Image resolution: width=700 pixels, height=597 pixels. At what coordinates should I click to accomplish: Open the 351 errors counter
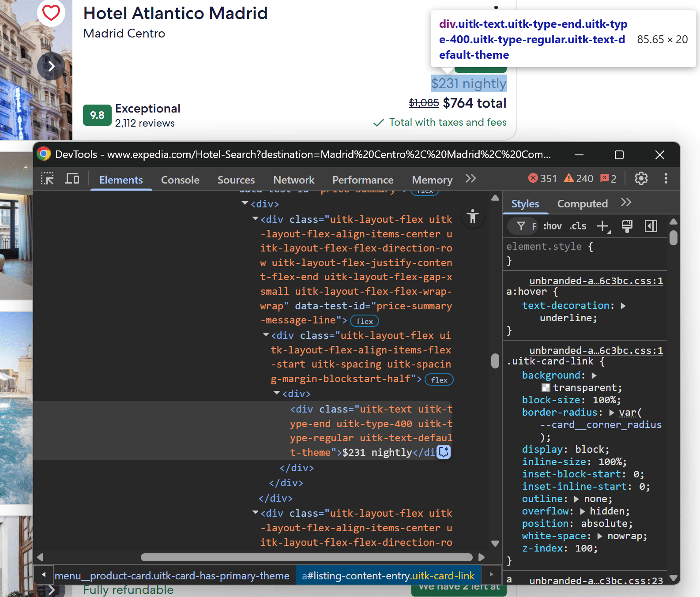[542, 178]
